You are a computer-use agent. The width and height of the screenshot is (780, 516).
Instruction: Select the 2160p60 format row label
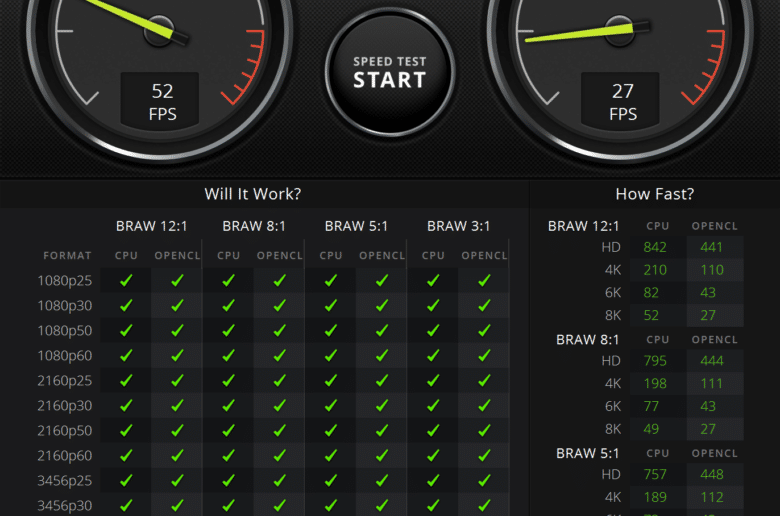coord(65,455)
